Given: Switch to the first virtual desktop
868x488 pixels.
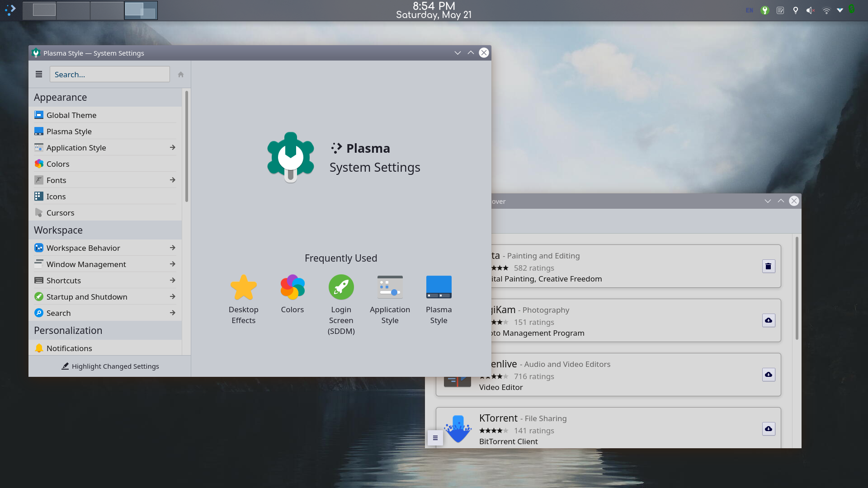Looking at the screenshot, I should [x=39, y=10].
